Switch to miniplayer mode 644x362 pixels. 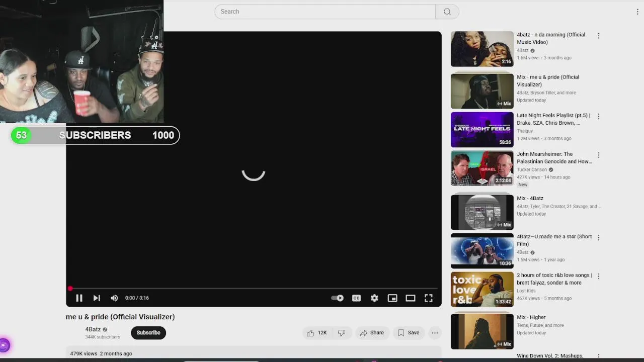click(392, 298)
